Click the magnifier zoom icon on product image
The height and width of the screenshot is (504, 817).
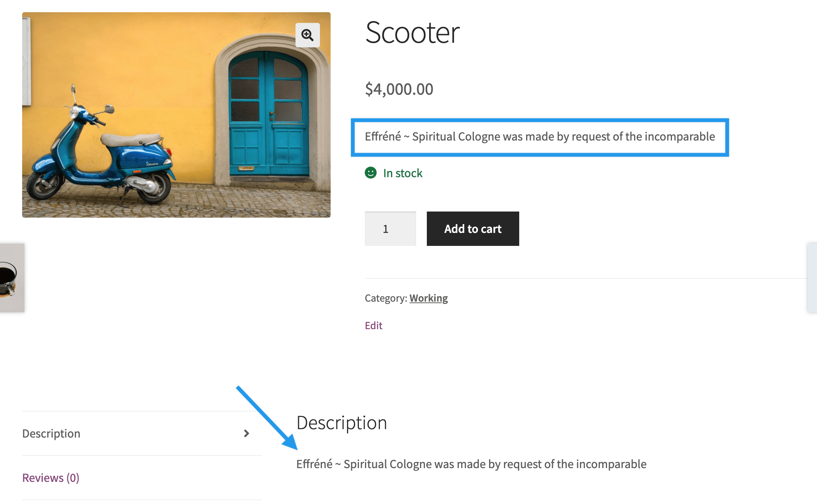coord(307,35)
